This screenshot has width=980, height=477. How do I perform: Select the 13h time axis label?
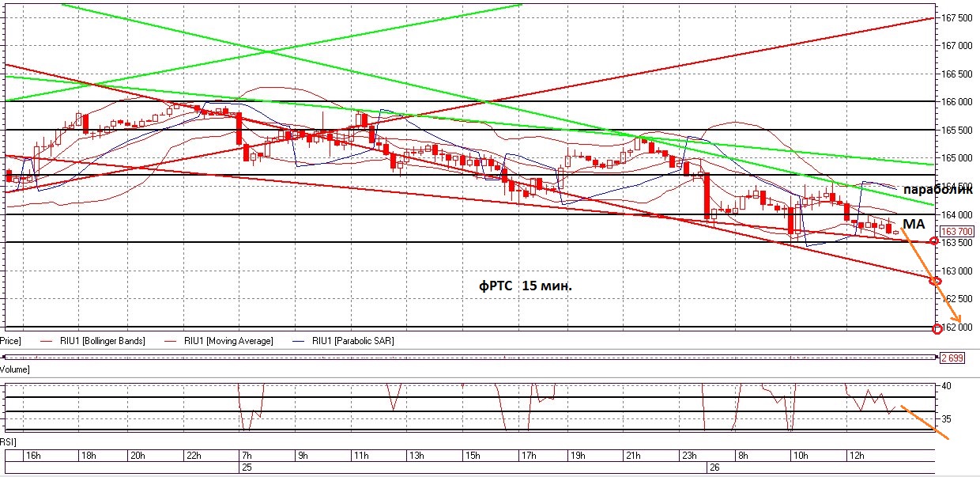[x=416, y=456]
